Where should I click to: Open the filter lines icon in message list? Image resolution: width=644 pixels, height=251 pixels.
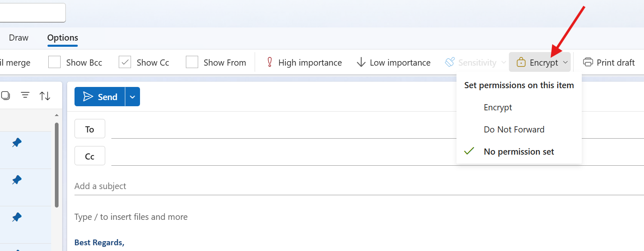(25, 95)
